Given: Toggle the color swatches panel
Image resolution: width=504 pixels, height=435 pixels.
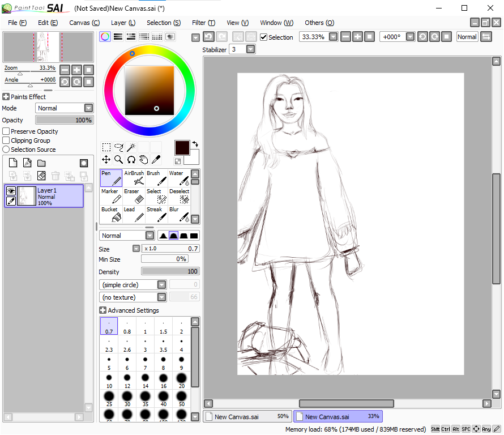Looking at the screenshot, I should (x=157, y=37).
